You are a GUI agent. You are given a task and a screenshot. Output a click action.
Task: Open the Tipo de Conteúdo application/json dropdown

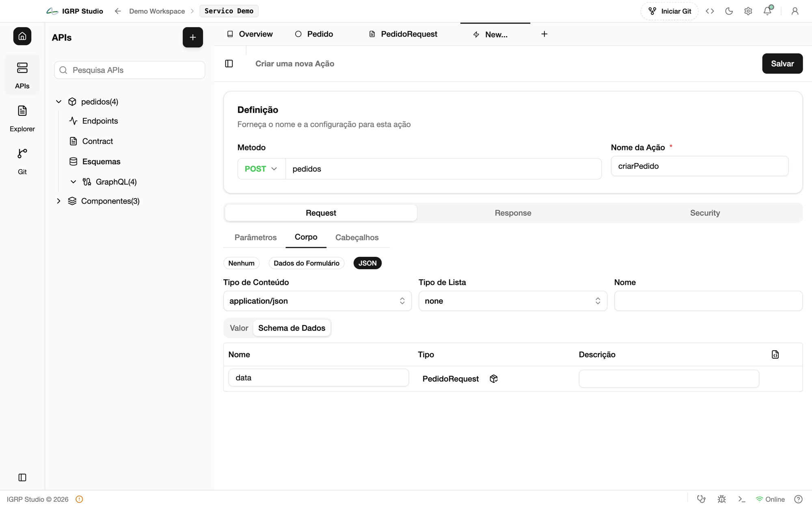click(317, 301)
